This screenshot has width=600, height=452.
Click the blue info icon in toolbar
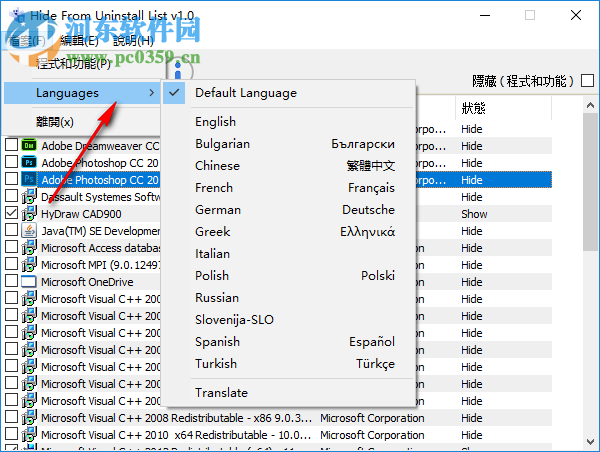coord(178,71)
